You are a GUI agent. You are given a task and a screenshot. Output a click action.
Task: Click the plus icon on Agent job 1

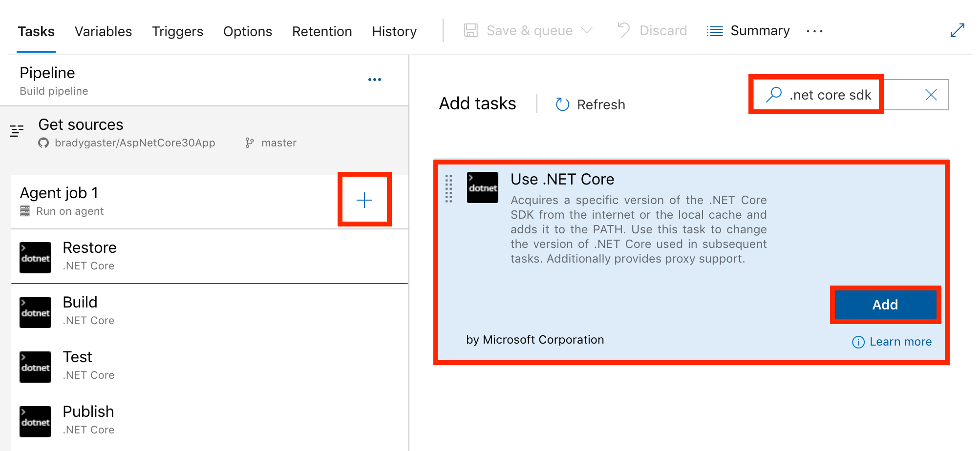(x=364, y=200)
